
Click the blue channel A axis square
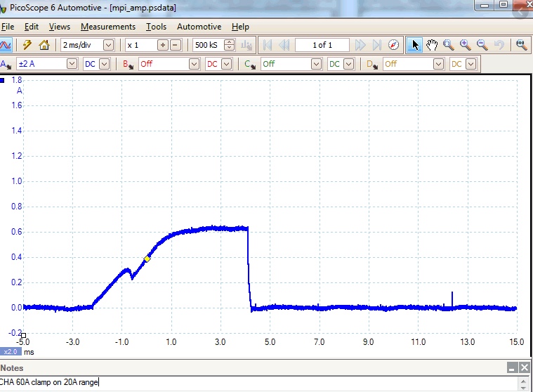pyautogui.click(x=2, y=81)
